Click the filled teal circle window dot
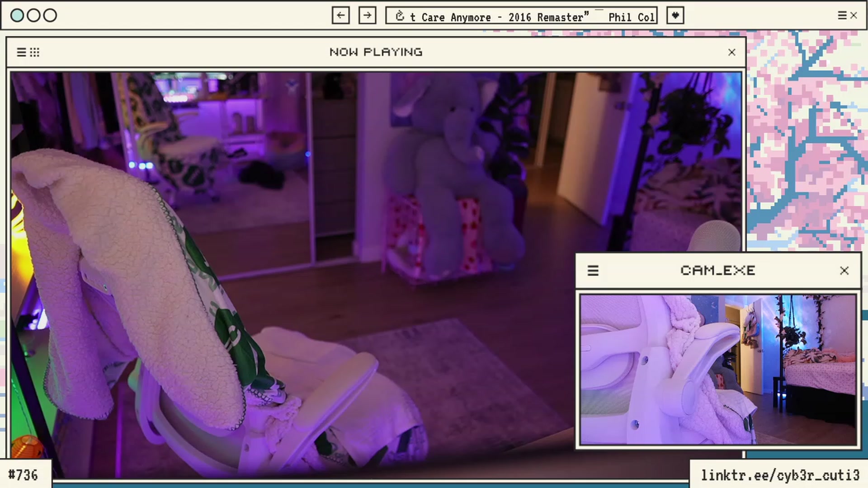This screenshot has width=868, height=488. (x=17, y=15)
